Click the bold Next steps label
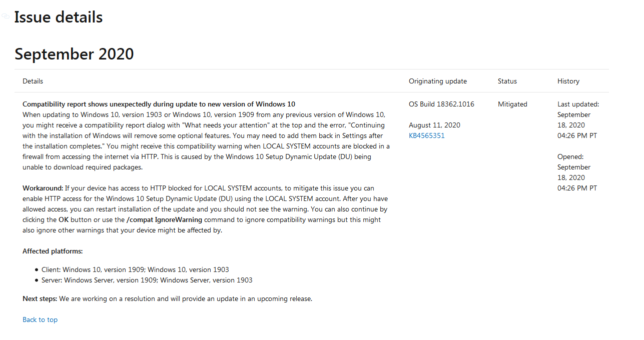644x340 pixels. [x=40, y=298]
